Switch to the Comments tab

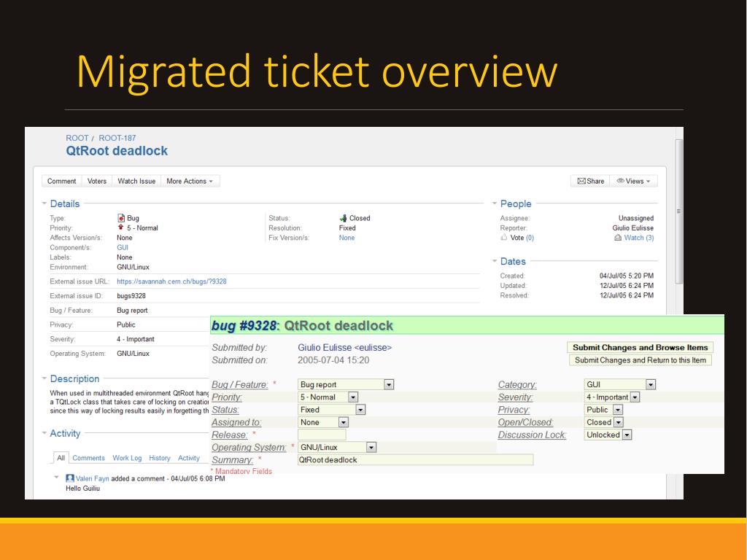(88, 458)
